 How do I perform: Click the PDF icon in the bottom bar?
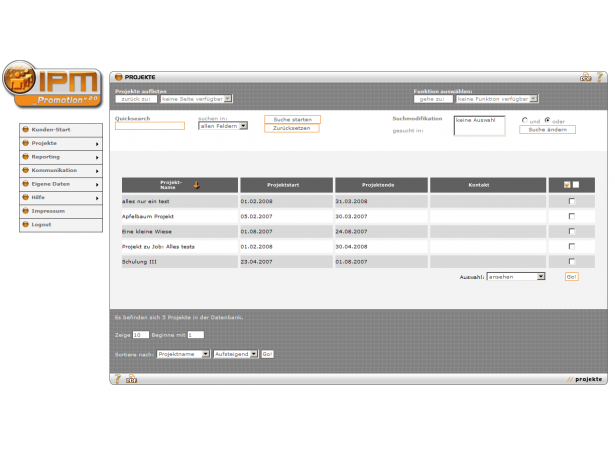click(131, 379)
